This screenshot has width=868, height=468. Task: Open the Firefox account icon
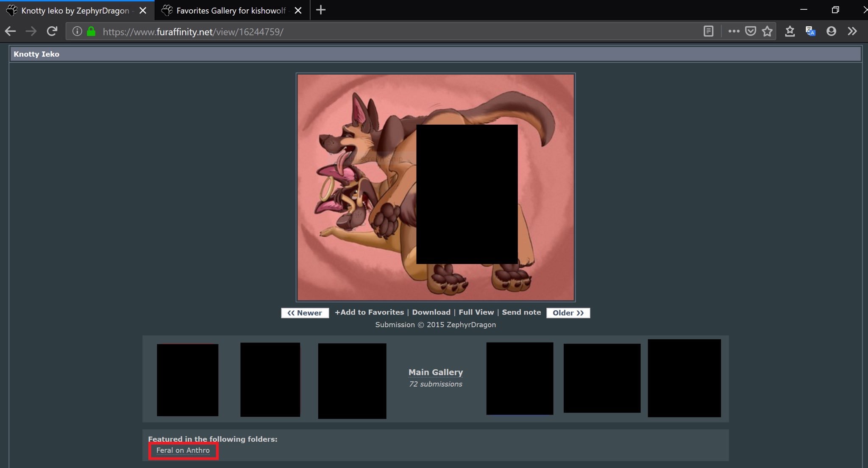pos(831,31)
